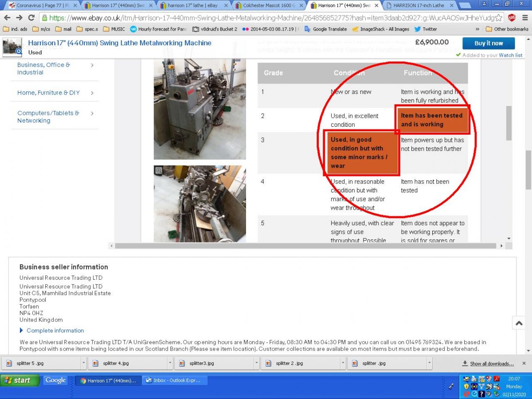
Task: Expand the Complete information disclosure
Action: pyautogui.click(x=51, y=330)
